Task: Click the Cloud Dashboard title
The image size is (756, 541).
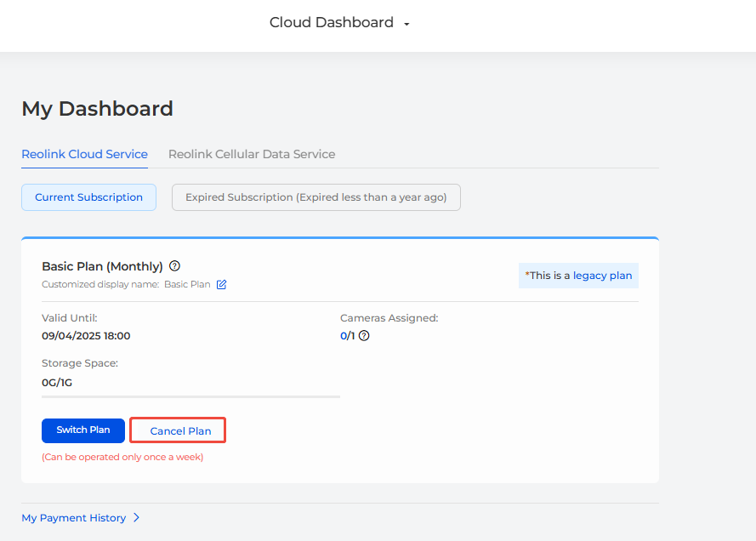Action: (x=332, y=22)
